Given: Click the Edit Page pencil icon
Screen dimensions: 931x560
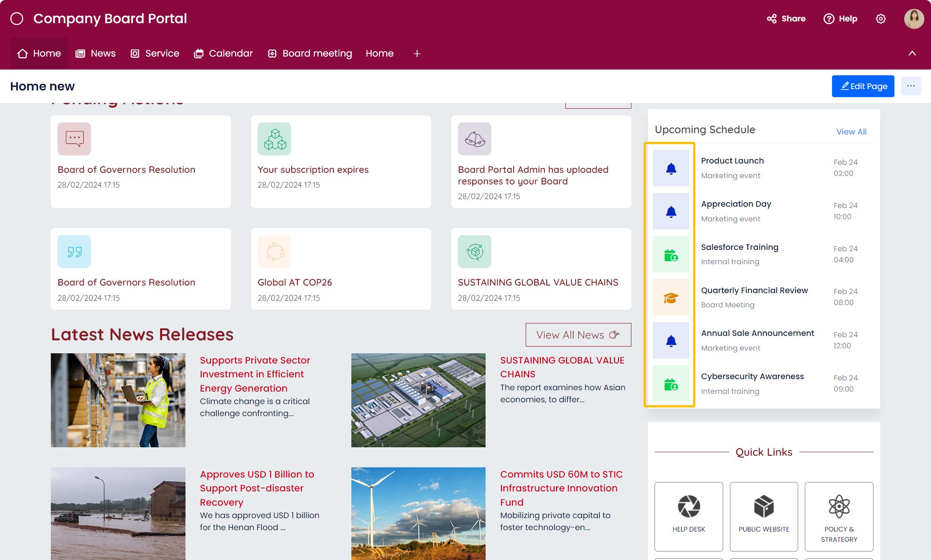Looking at the screenshot, I should [x=844, y=86].
